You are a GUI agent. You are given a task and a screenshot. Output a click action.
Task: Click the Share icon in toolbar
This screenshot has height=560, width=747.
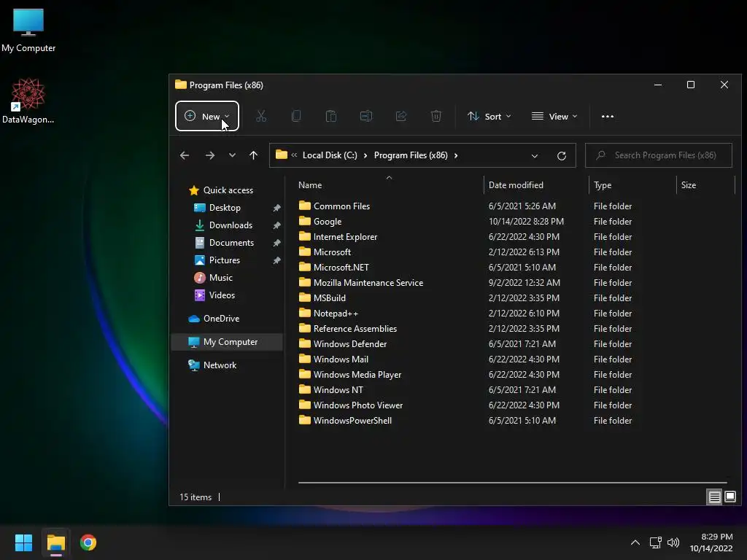[401, 116]
